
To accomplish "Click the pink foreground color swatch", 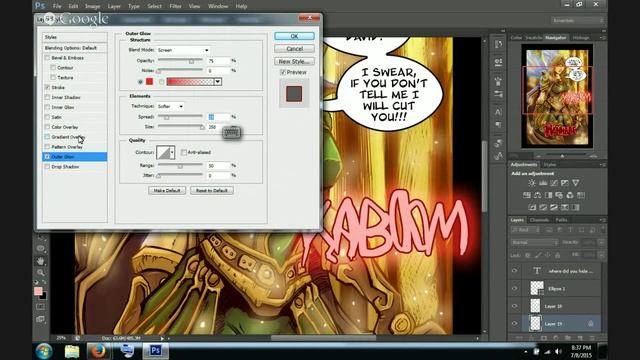I will tap(38, 291).
